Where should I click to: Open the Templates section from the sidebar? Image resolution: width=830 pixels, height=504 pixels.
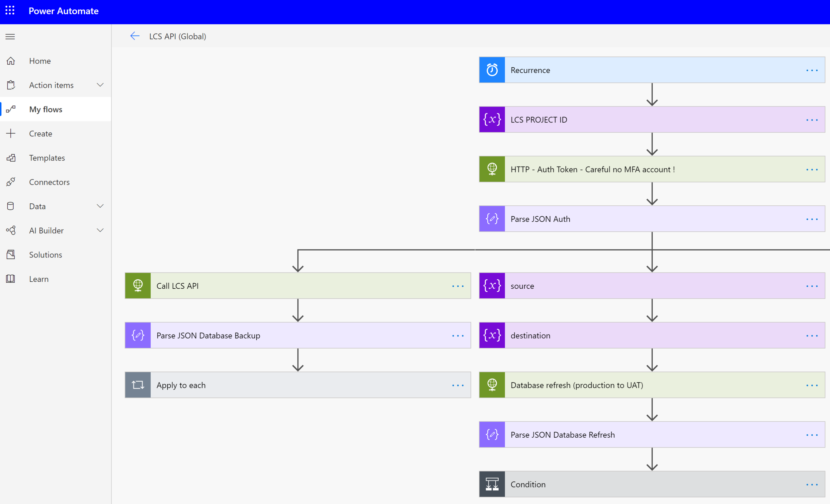47,158
